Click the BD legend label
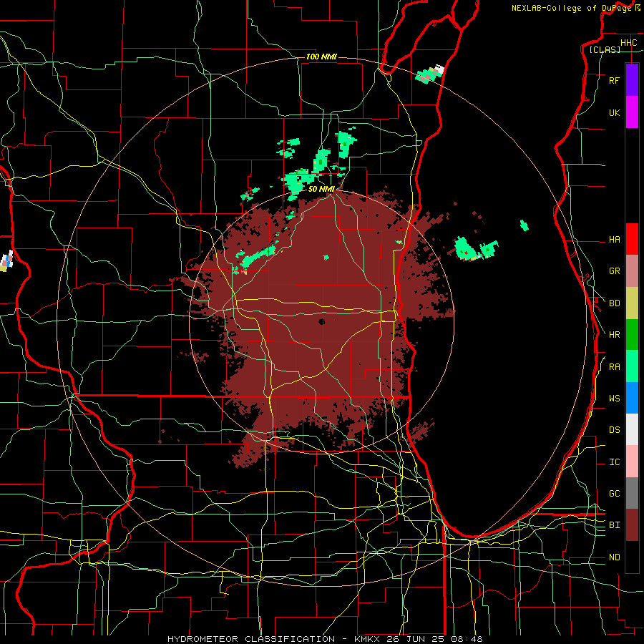 (614, 303)
